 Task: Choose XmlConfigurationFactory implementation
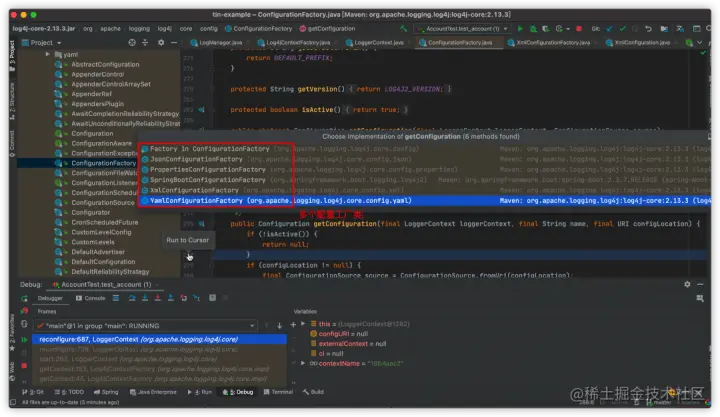[x=425, y=190]
